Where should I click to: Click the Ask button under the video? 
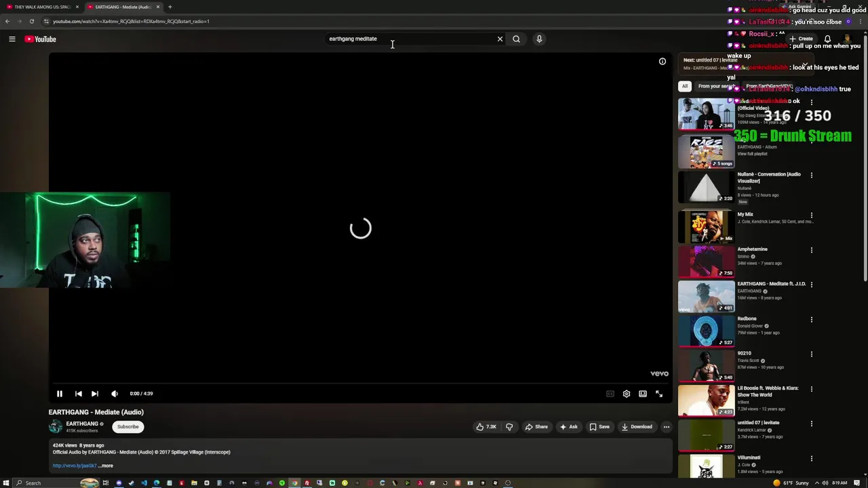[569, 426]
